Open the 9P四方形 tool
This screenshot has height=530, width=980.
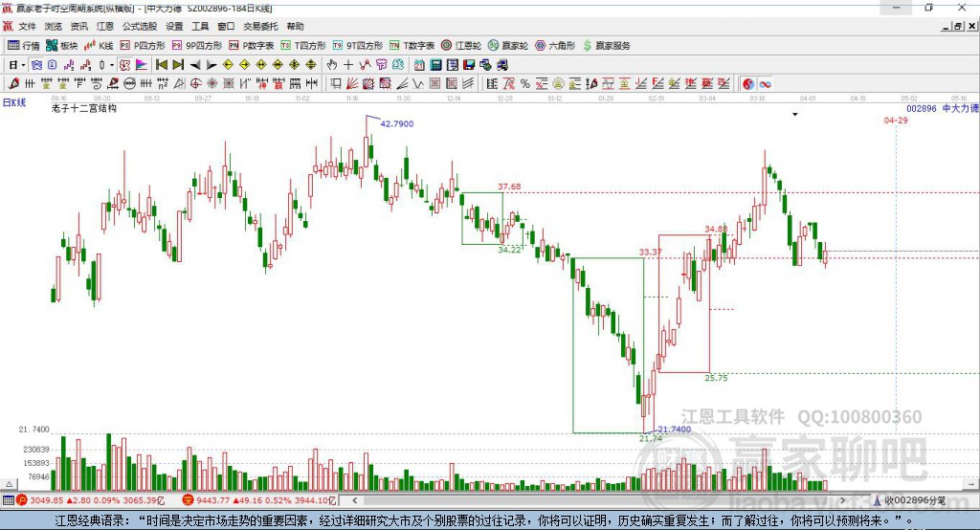197,46
